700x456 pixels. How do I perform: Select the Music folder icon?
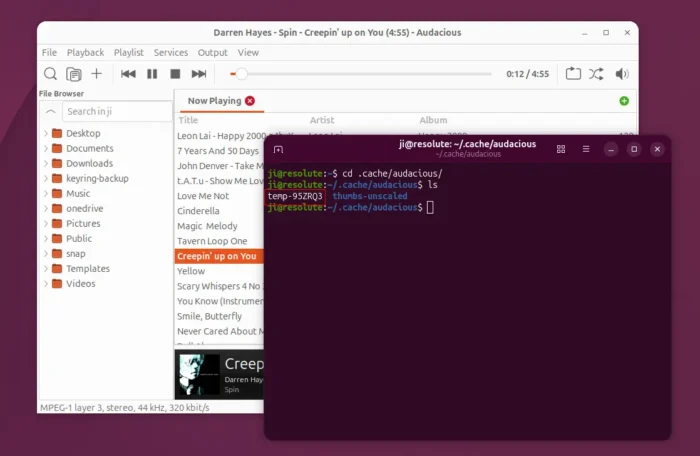coord(57,193)
